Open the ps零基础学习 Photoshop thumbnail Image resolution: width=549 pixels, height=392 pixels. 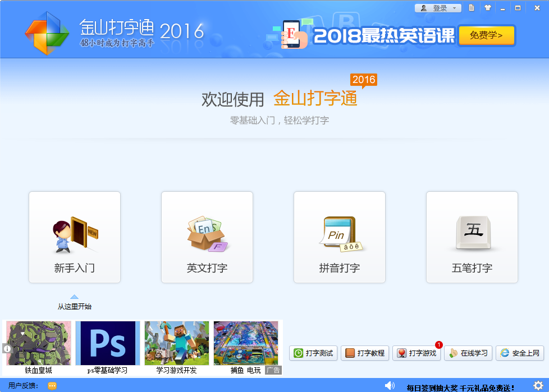108,343
